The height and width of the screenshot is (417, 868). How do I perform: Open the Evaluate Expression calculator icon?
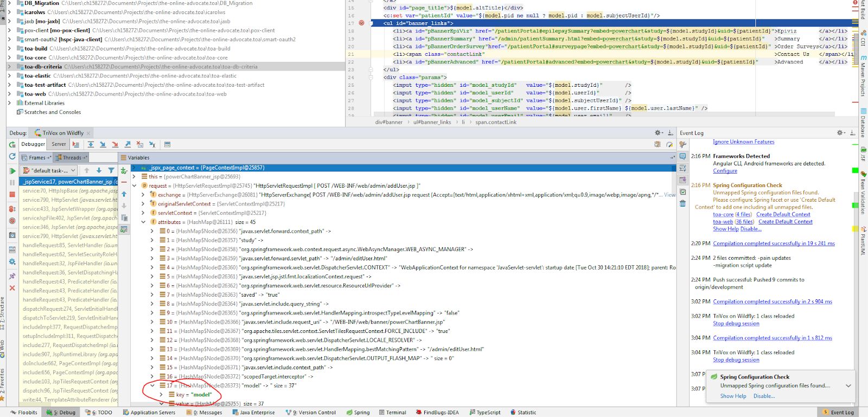pyautogui.click(x=168, y=145)
